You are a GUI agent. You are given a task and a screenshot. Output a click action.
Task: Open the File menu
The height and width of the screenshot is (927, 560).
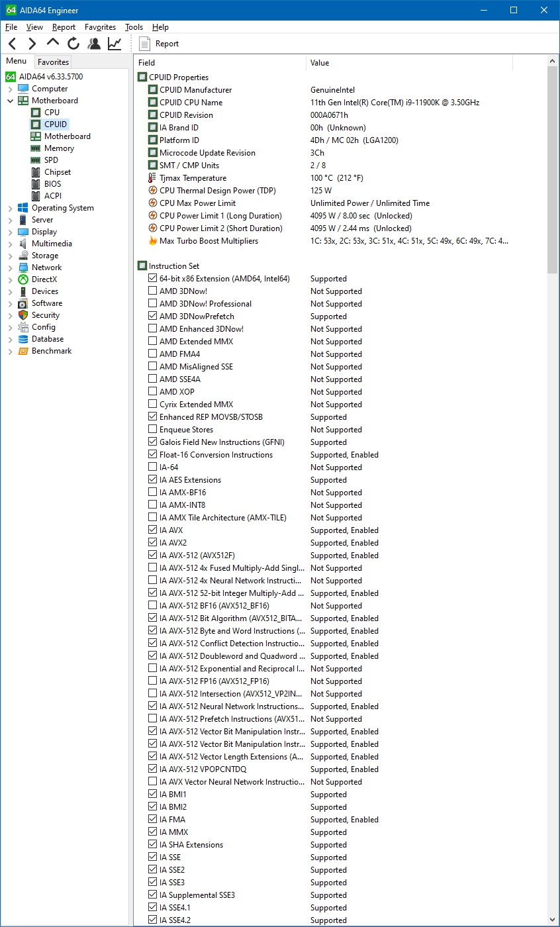pyautogui.click(x=11, y=27)
